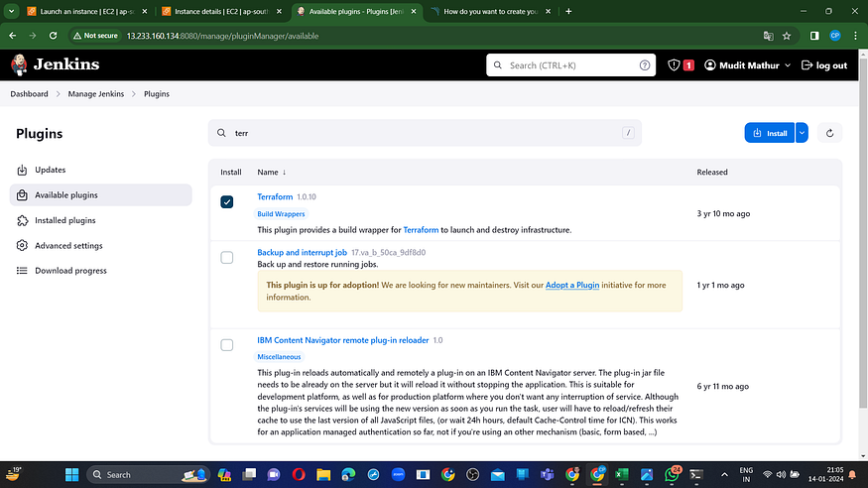Open Microsoft Teams from the taskbar
The width and height of the screenshot is (868, 488).
547,475
